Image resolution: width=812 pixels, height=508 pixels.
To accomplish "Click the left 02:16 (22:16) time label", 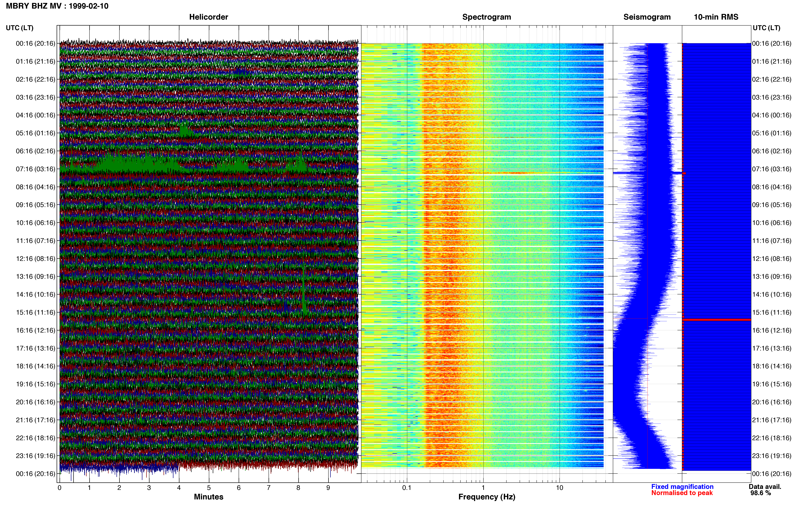I will pos(36,79).
